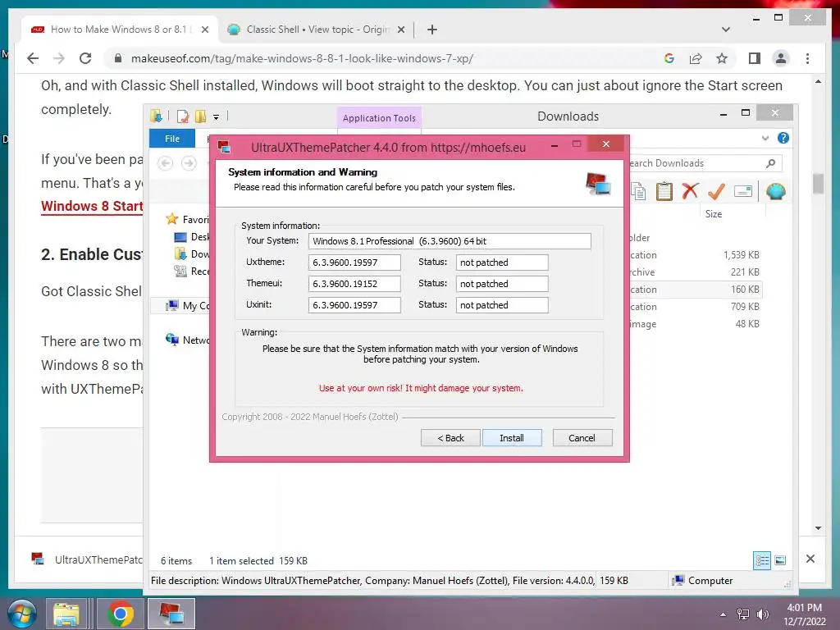Screen dimensions: 840x630
Task: Expand the Explorer ribbon chevron
Action: [765, 138]
